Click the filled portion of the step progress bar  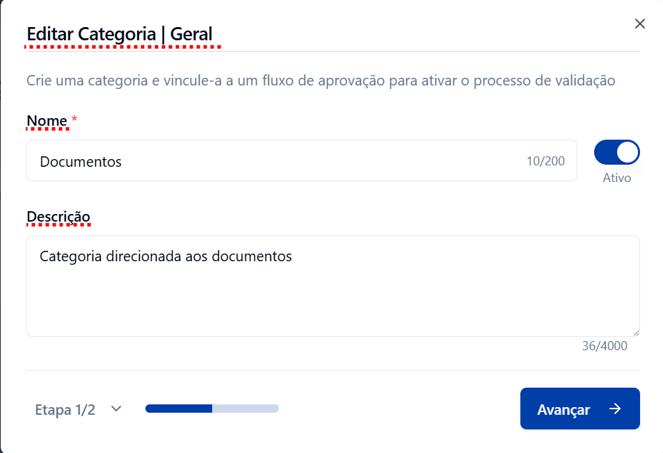(x=178, y=408)
